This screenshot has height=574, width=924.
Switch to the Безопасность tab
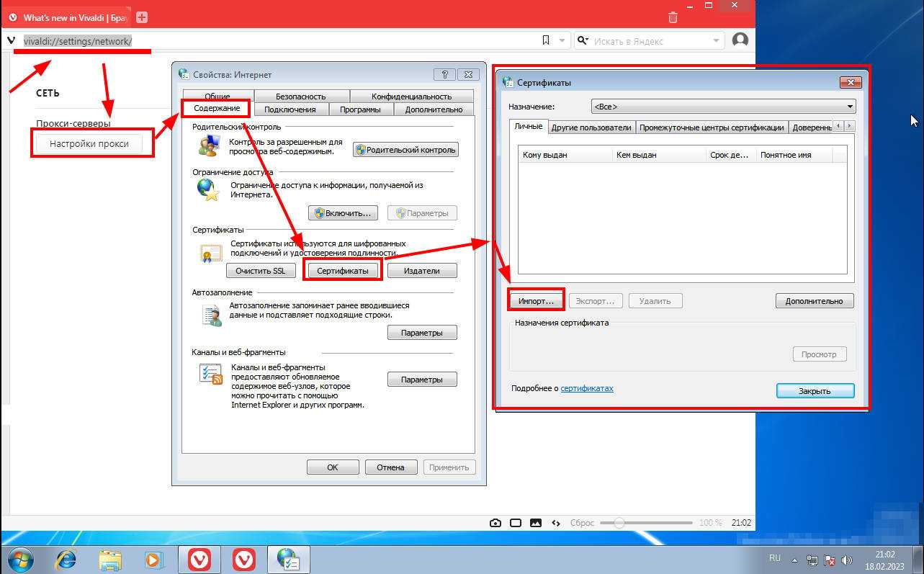click(x=300, y=96)
